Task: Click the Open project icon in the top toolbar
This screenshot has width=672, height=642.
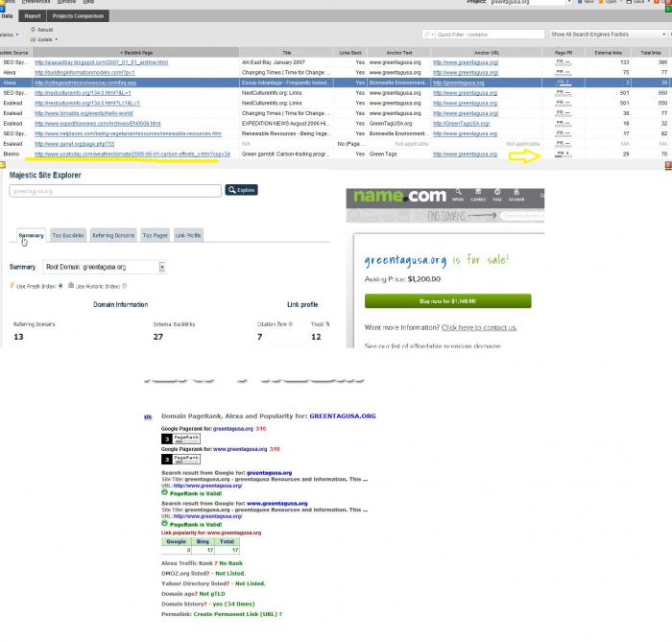Action: pos(601,2)
